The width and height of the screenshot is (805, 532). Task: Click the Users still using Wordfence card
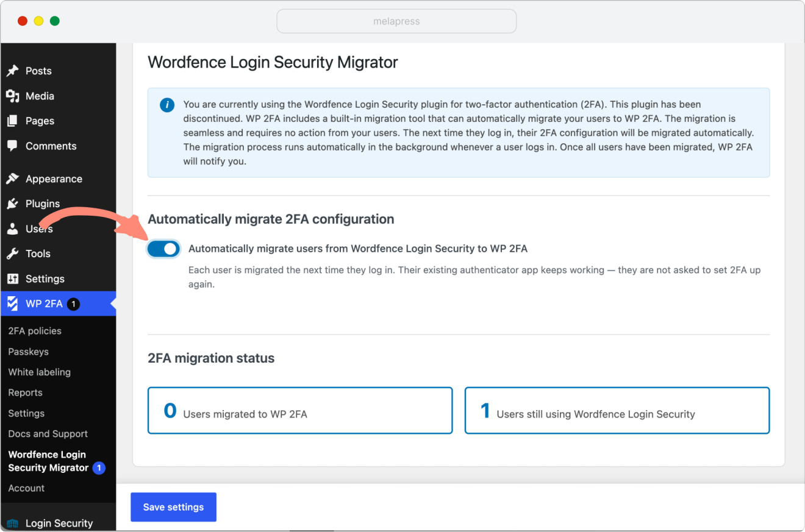(x=617, y=411)
